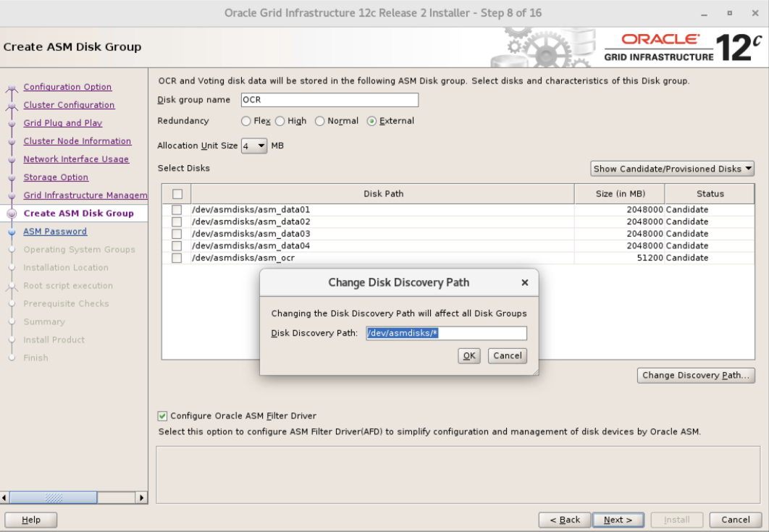Viewport: 769px width, 532px height.
Task: Select /dev/asmdisks/asm_ocr path text
Action: pyautogui.click(x=243, y=258)
